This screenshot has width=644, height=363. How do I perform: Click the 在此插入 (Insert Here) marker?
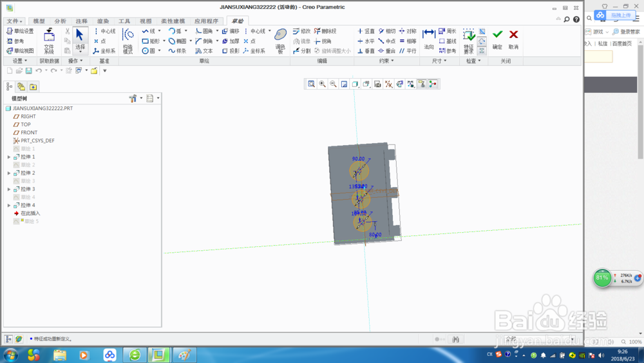[x=27, y=213]
